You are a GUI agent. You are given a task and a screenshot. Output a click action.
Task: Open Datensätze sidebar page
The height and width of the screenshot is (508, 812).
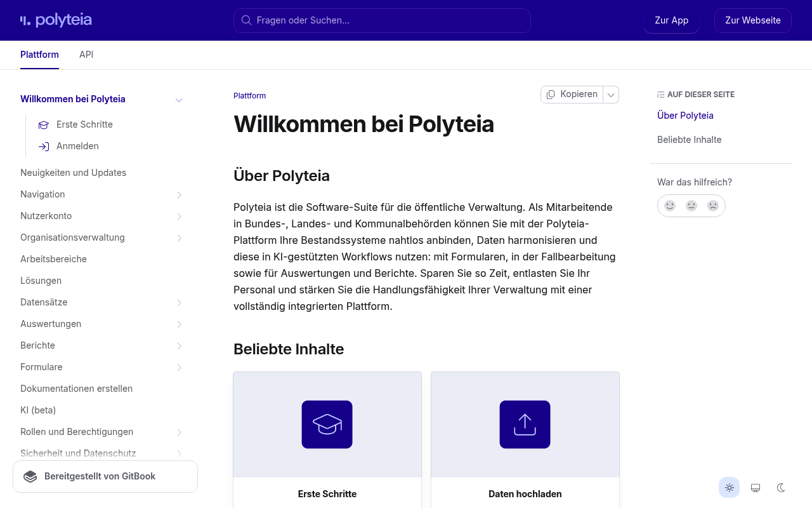click(x=44, y=302)
